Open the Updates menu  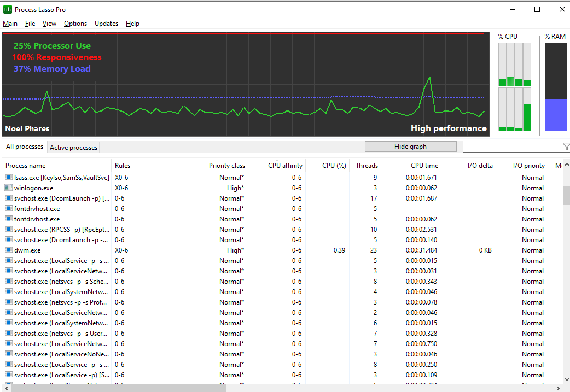[x=106, y=24]
